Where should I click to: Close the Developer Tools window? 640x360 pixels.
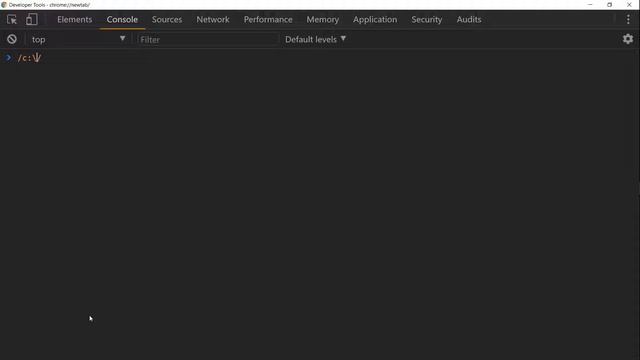click(629, 5)
